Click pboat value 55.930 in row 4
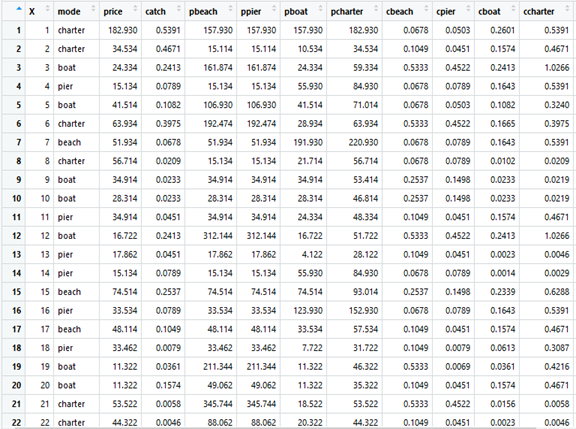576x429 pixels. [x=310, y=86]
